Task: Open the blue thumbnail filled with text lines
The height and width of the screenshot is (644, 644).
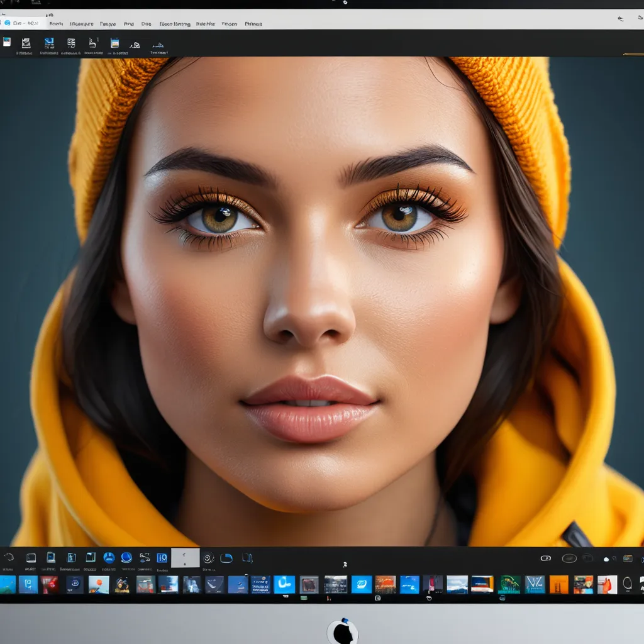Action: coord(261,584)
